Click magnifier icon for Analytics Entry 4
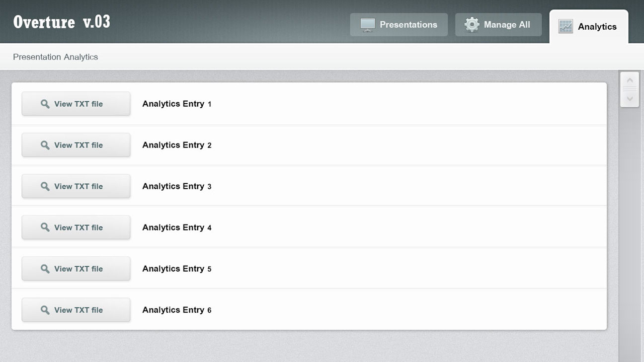Viewport: 644px width, 362px height. click(x=45, y=227)
